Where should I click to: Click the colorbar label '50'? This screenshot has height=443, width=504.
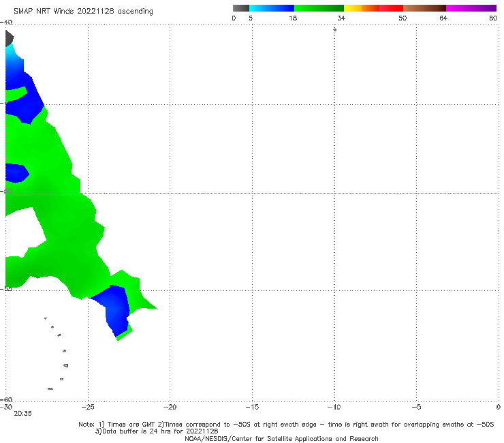coord(403,18)
